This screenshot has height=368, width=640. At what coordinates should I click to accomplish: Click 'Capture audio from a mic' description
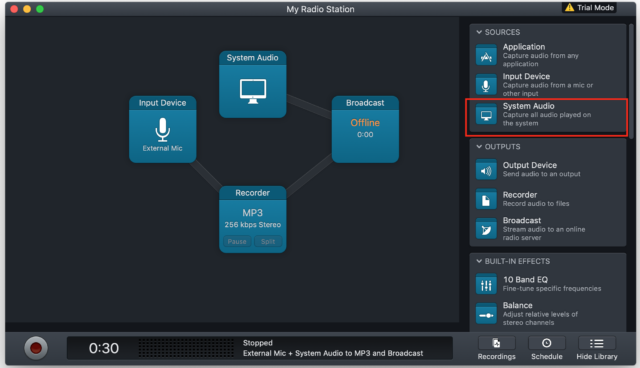pos(548,89)
